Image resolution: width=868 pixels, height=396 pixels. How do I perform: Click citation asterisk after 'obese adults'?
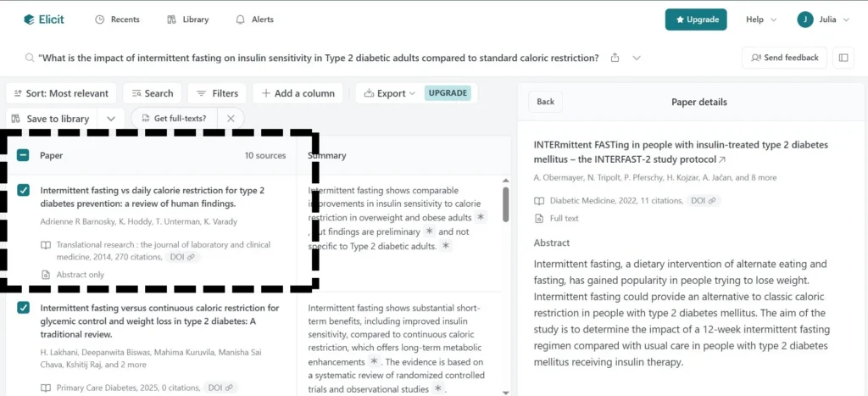click(481, 218)
